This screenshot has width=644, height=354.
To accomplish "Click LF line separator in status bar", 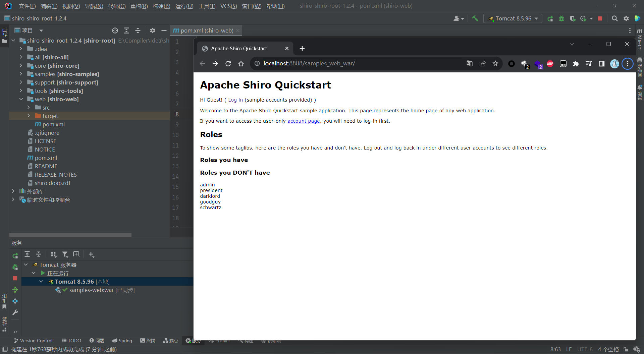I will (x=569, y=349).
